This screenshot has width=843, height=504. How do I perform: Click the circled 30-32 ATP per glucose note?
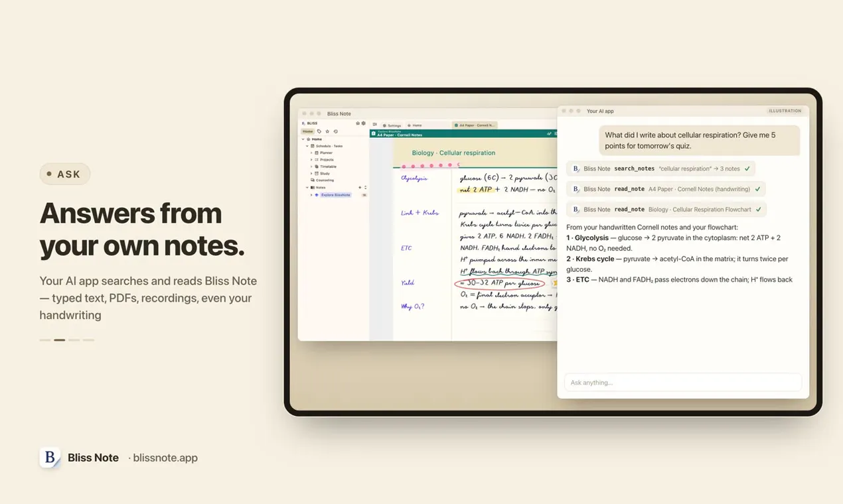point(500,283)
